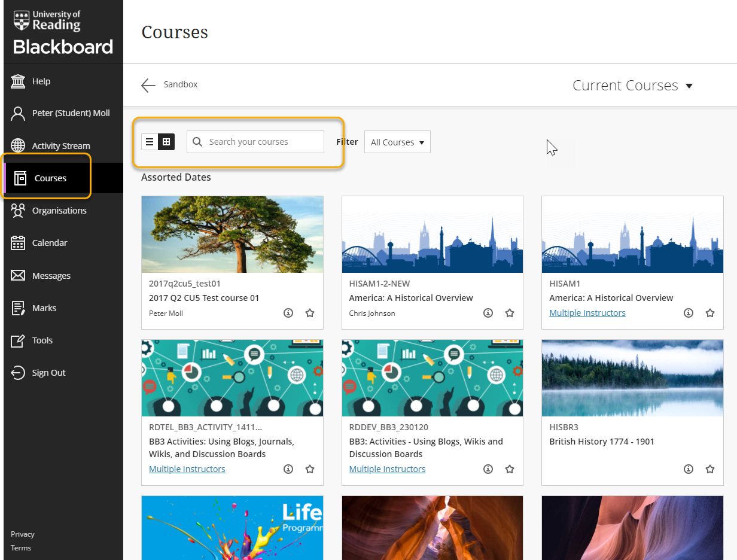Open HISAM1-2-NEW America: A Historical Overview
The height and width of the screenshot is (560, 737).
411,298
